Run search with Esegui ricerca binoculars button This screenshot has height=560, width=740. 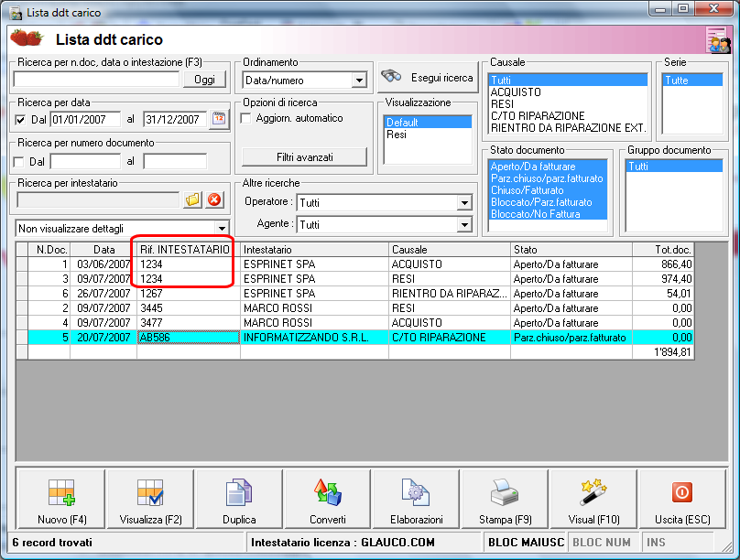[x=428, y=77]
